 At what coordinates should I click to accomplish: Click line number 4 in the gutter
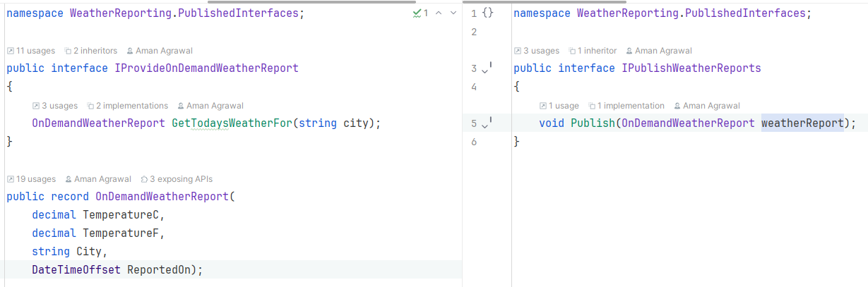click(x=474, y=87)
